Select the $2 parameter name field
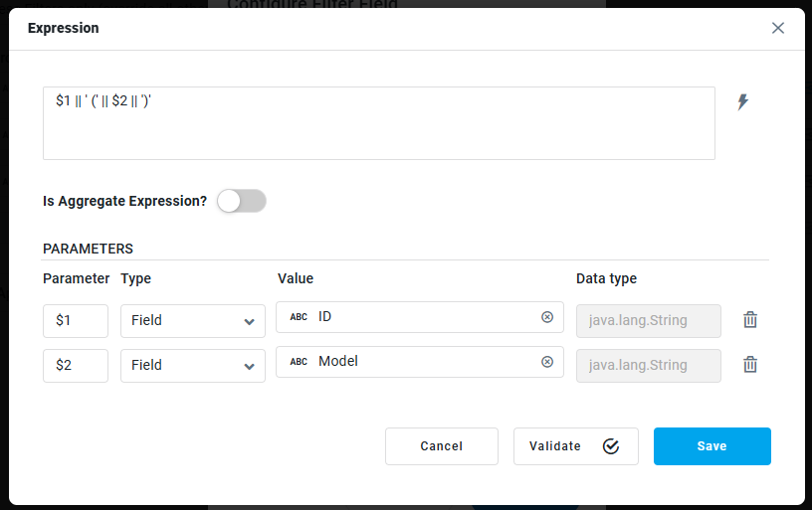 [x=76, y=366]
